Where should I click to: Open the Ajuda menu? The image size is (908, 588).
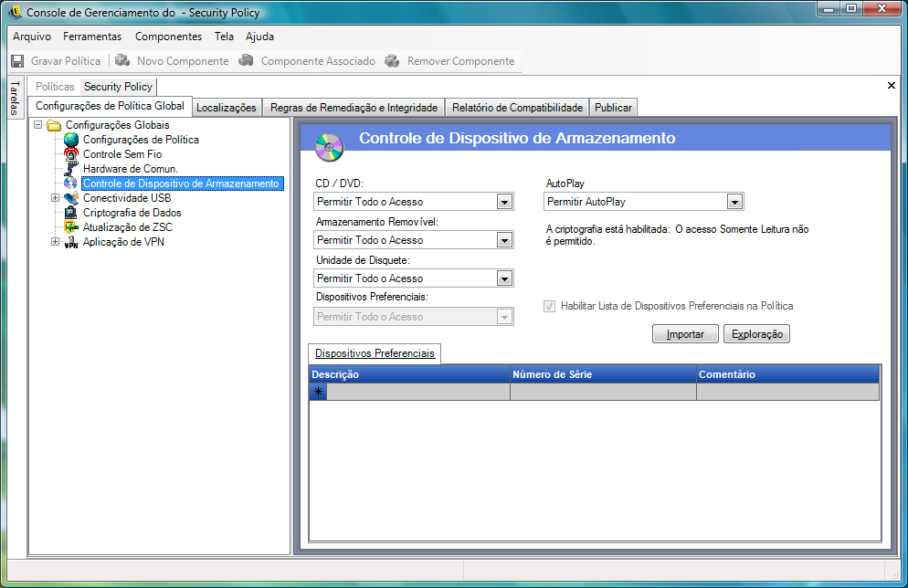click(259, 37)
